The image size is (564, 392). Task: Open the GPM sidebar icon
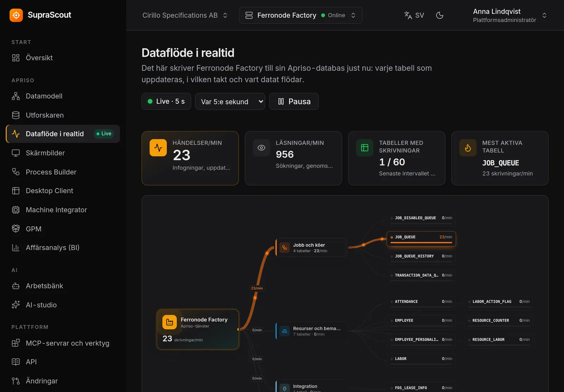(16, 229)
